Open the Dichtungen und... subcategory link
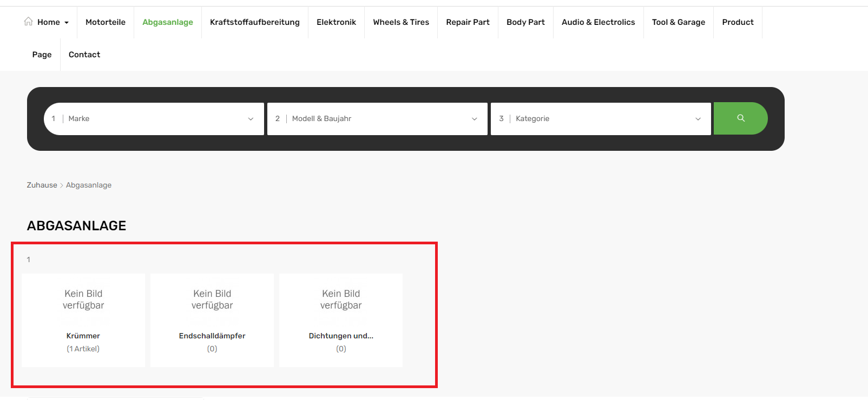This screenshot has height=400, width=868. click(341, 336)
